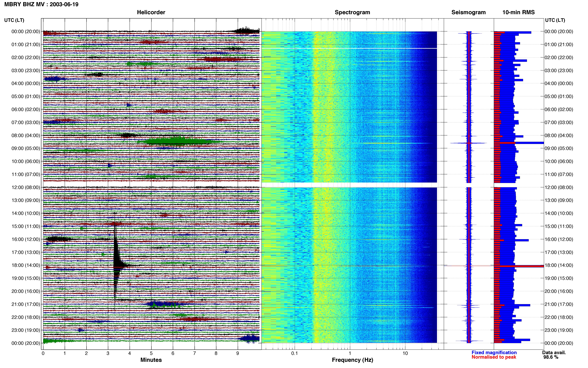Click left time label '20:00 (16:00)'
The height and width of the screenshot is (368, 588).
(26, 291)
